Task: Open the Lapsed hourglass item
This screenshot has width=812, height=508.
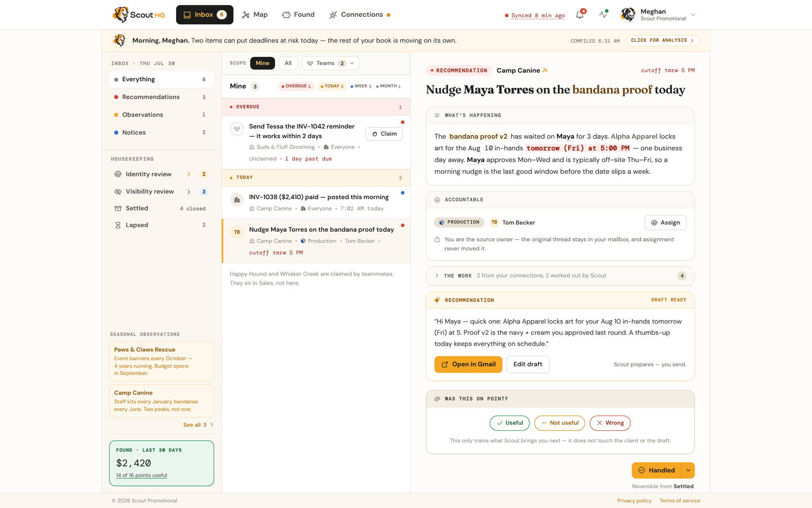Action: [x=161, y=225]
